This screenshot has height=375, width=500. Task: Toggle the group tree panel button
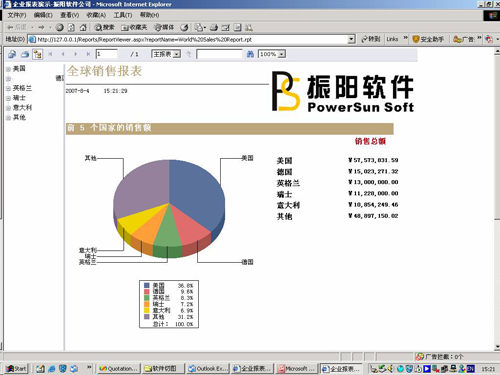tap(37, 54)
